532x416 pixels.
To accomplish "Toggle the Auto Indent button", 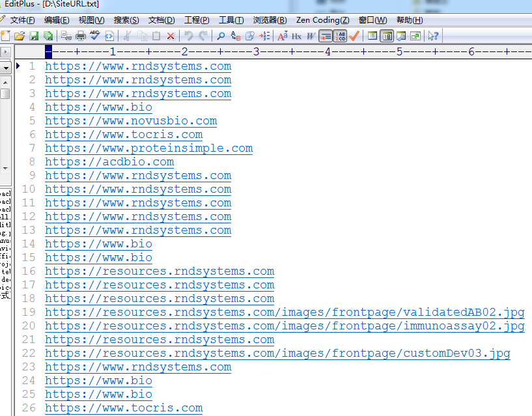I will [326, 36].
